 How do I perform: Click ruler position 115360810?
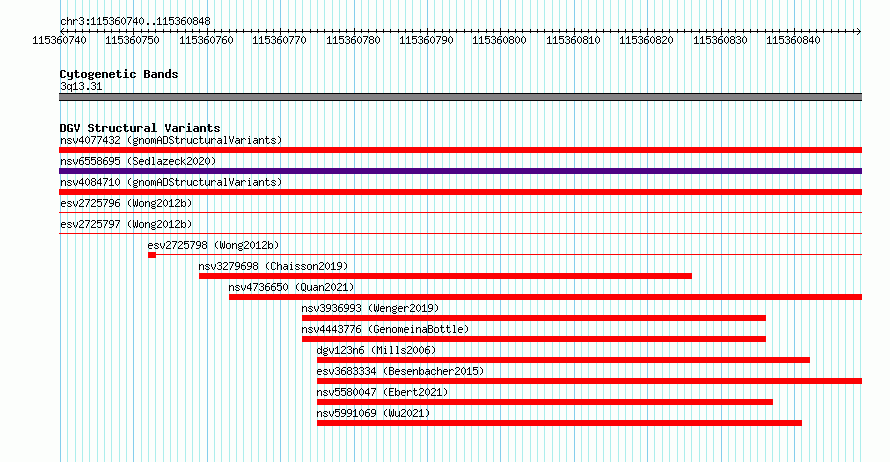click(x=573, y=40)
